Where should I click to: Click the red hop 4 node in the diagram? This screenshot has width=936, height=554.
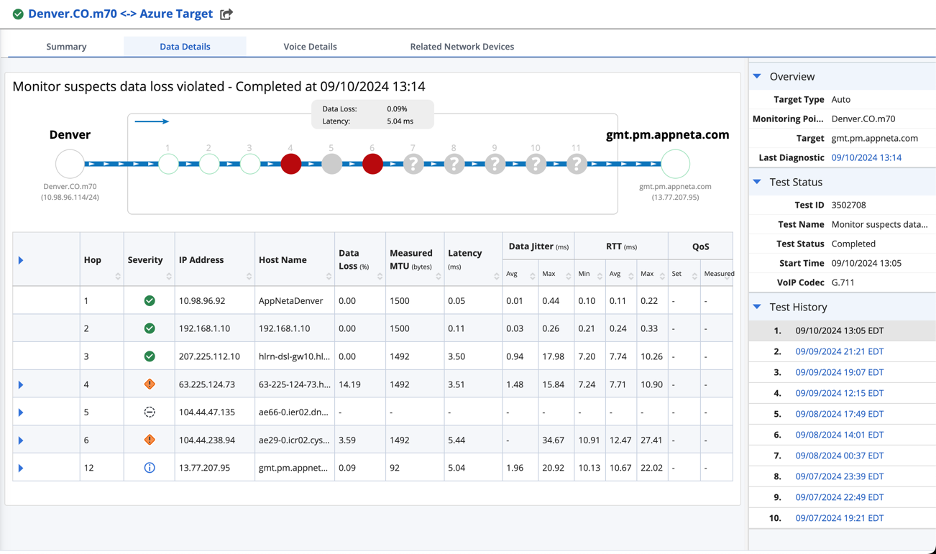(x=291, y=163)
